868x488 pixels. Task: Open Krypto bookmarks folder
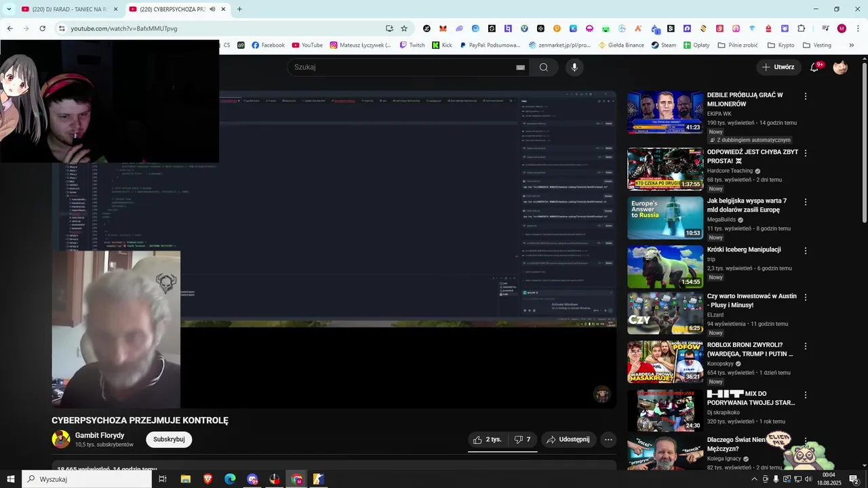tap(781, 45)
